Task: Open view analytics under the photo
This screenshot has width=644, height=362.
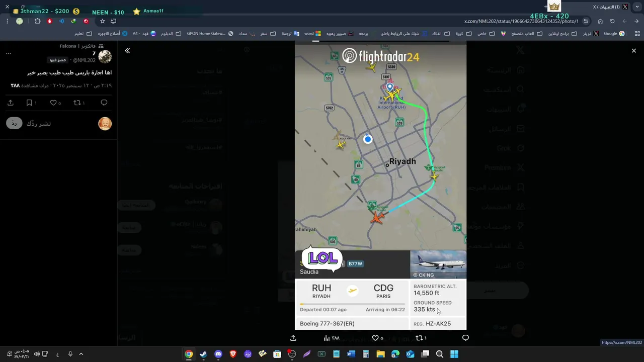Action: [x=332, y=338]
